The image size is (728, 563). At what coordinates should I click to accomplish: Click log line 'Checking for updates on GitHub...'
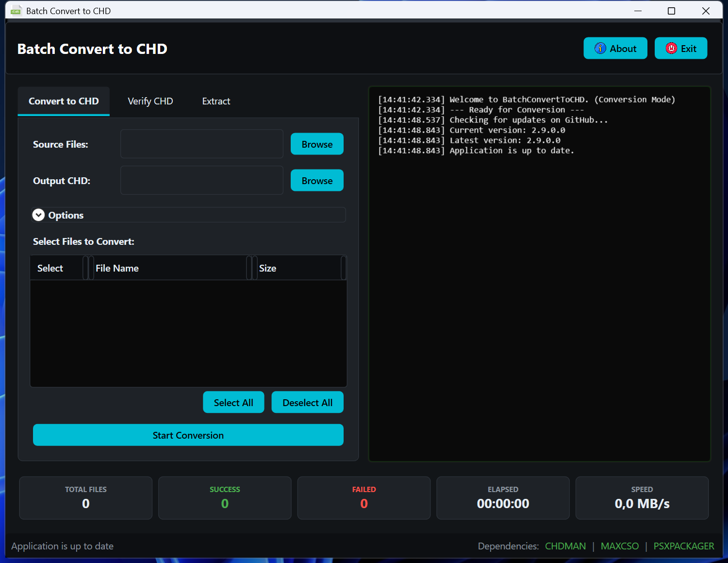[x=493, y=120]
